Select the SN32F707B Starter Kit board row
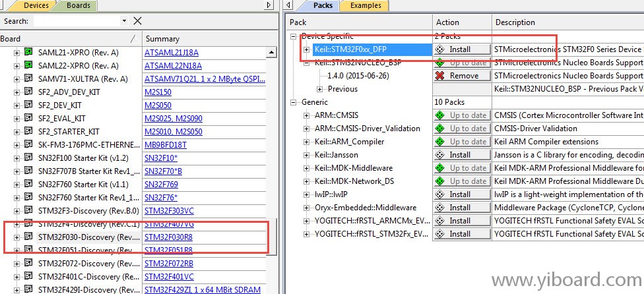Image resolution: width=644 pixels, height=294 pixels. coord(88,171)
